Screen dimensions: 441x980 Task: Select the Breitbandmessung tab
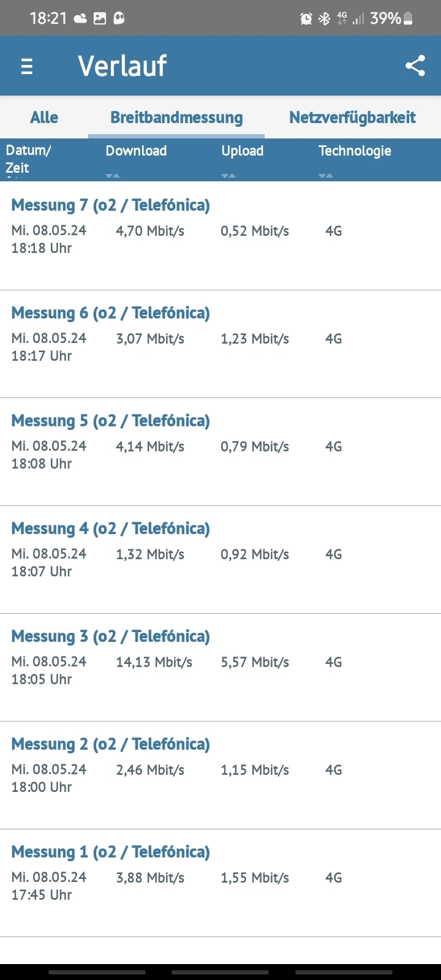click(x=176, y=117)
